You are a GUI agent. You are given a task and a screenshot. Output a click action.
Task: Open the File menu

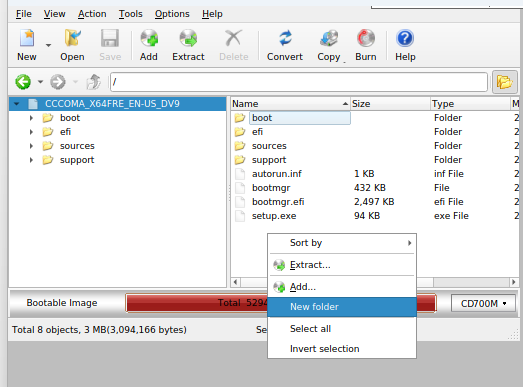[24, 14]
